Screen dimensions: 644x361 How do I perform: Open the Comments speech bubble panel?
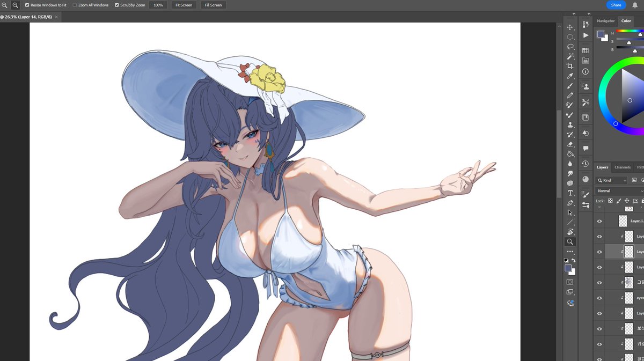(586, 148)
